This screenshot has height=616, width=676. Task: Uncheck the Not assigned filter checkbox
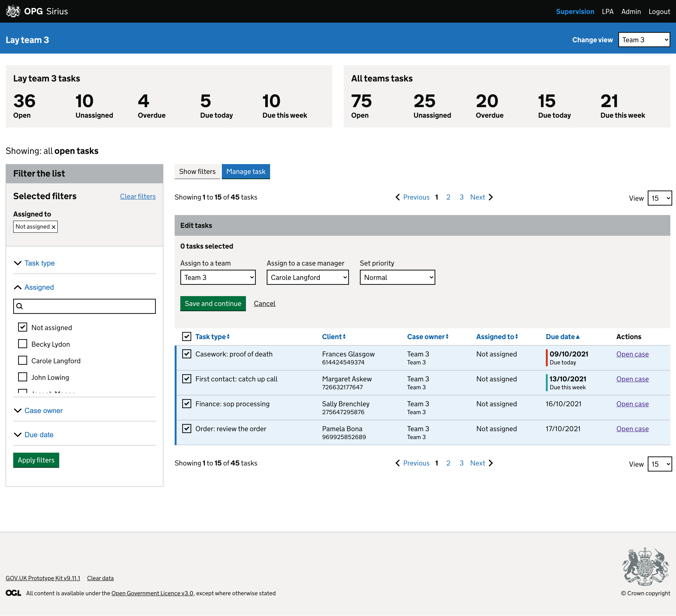22,327
